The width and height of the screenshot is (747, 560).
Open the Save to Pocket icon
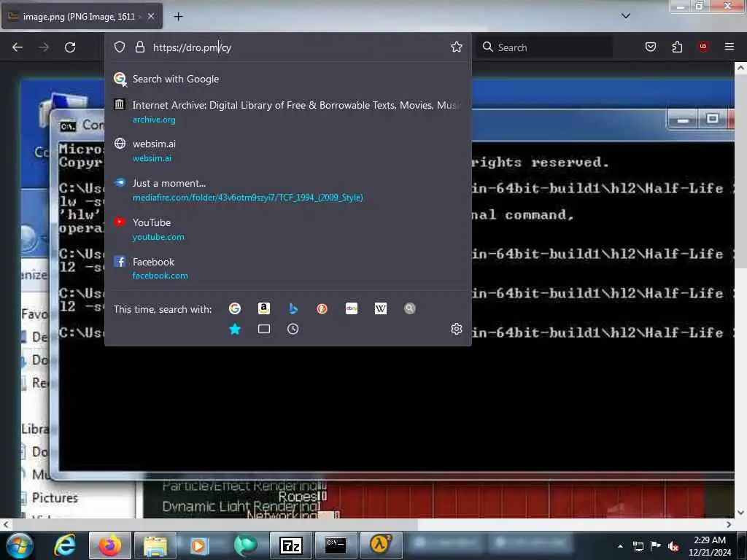pyautogui.click(x=651, y=47)
